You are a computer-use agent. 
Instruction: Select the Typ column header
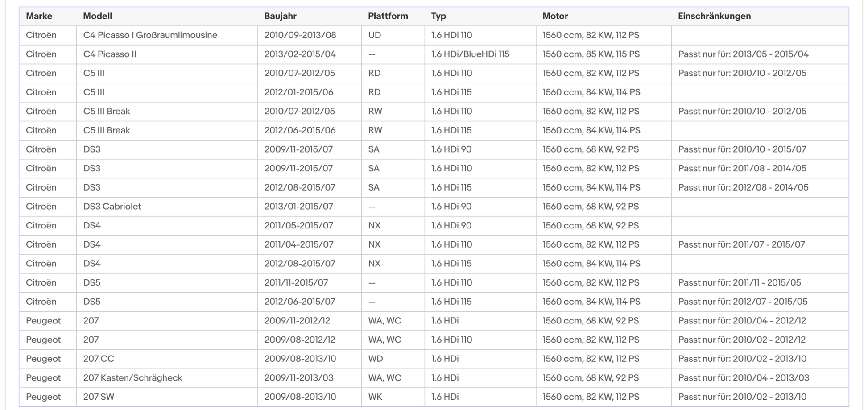pyautogui.click(x=438, y=17)
